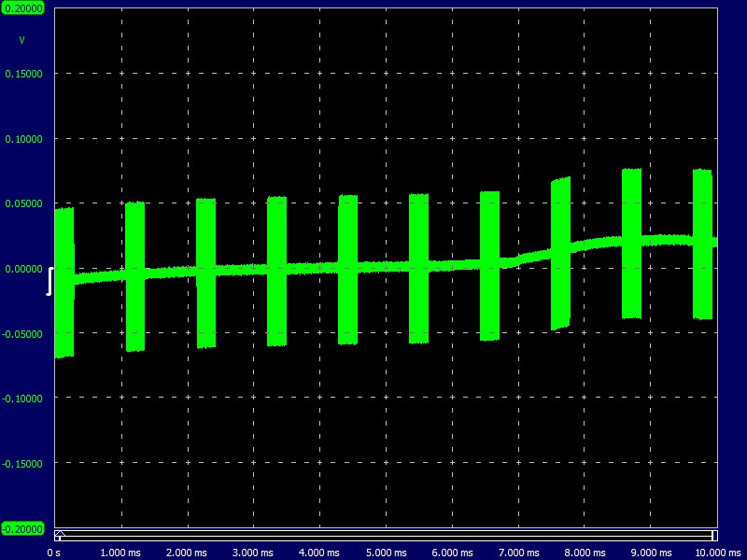The height and width of the screenshot is (560, 747).
Task: Click the 1.000 ms time axis label
Action: point(120,553)
